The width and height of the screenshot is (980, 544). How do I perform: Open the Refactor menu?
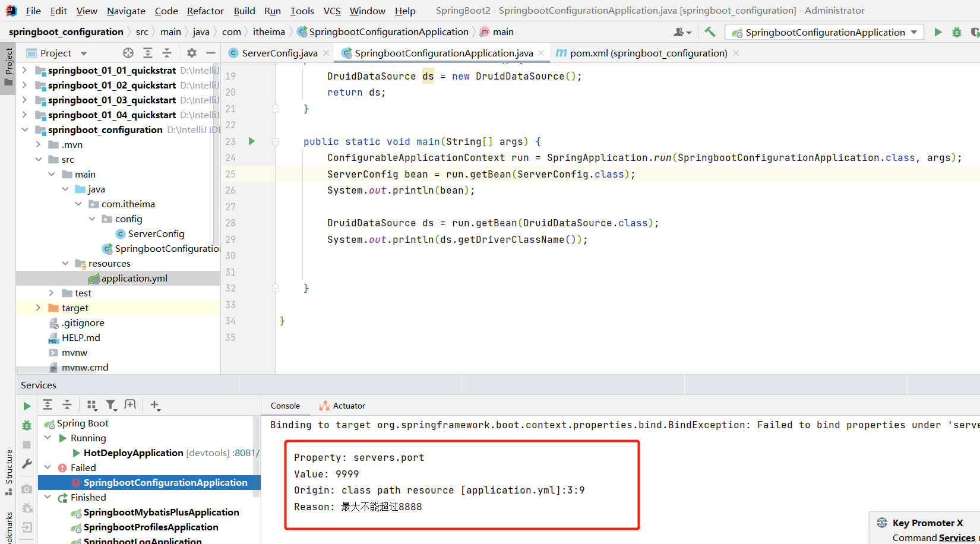click(206, 11)
